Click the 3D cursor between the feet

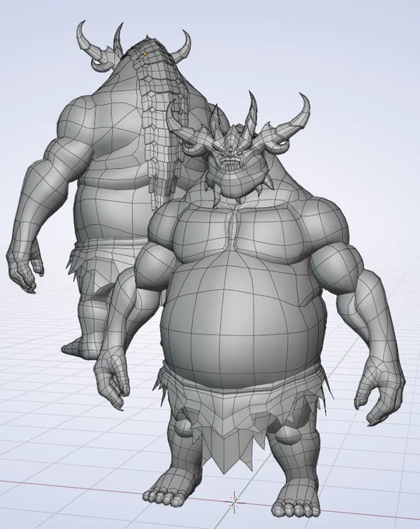pos(234,502)
